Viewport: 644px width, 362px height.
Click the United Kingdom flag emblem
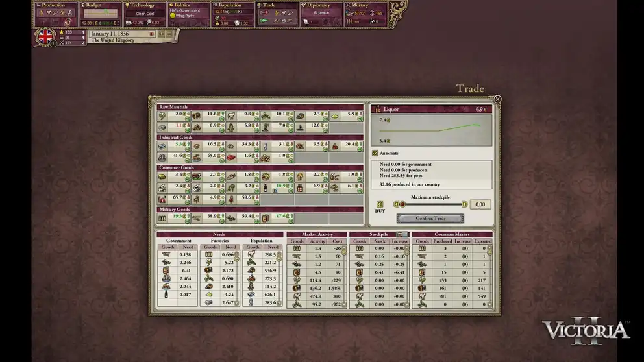[45, 37]
